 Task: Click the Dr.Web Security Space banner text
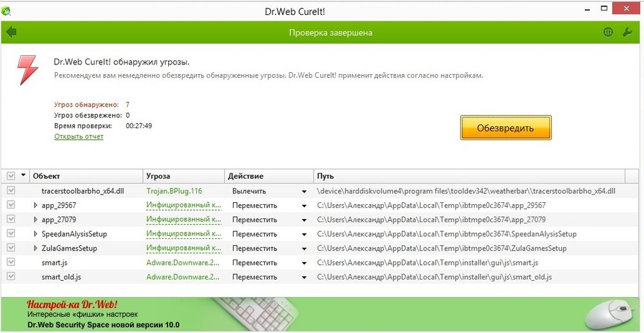point(104,325)
